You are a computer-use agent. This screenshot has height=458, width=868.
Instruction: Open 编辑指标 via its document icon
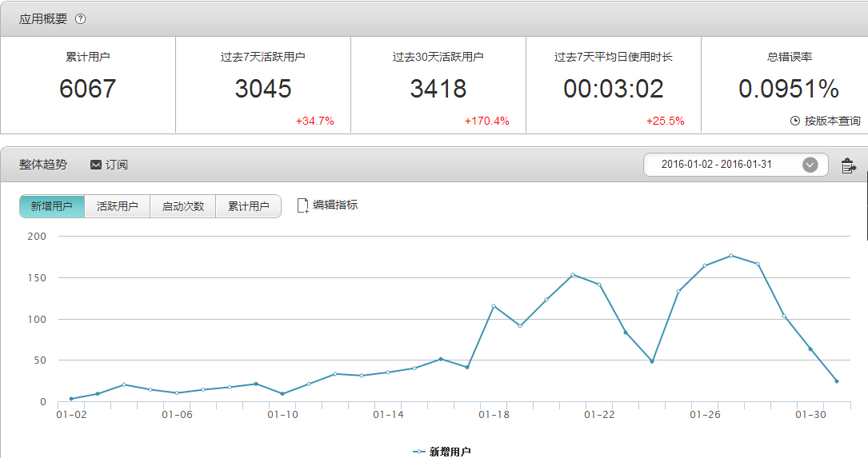coord(302,205)
